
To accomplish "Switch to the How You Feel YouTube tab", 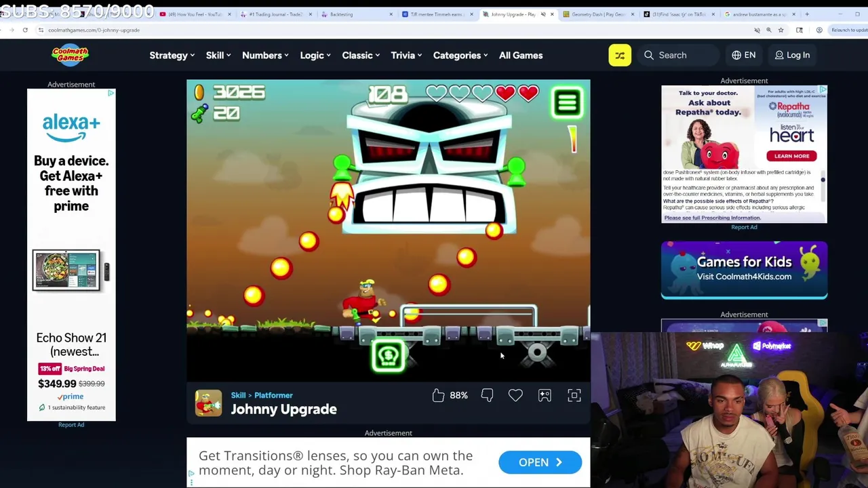I will tap(195, 14).
